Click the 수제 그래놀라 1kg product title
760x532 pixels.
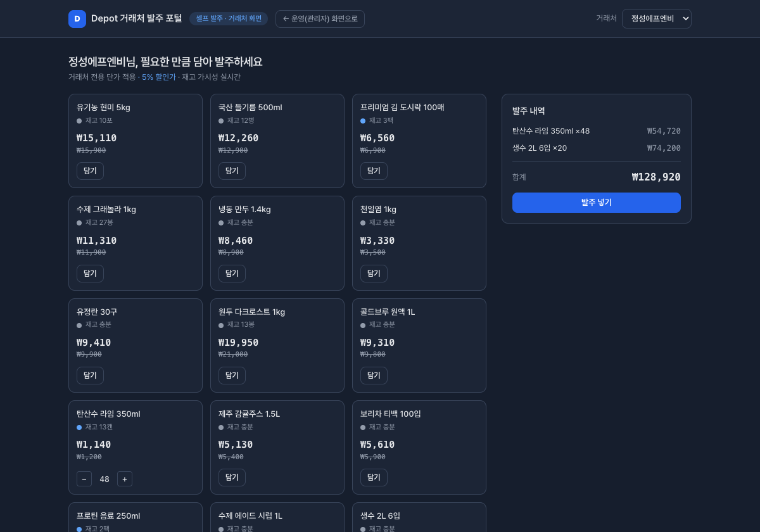click(x=106, y=210)
